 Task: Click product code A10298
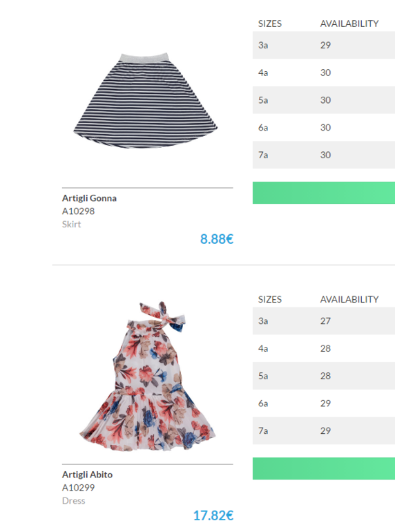[78, 211]
